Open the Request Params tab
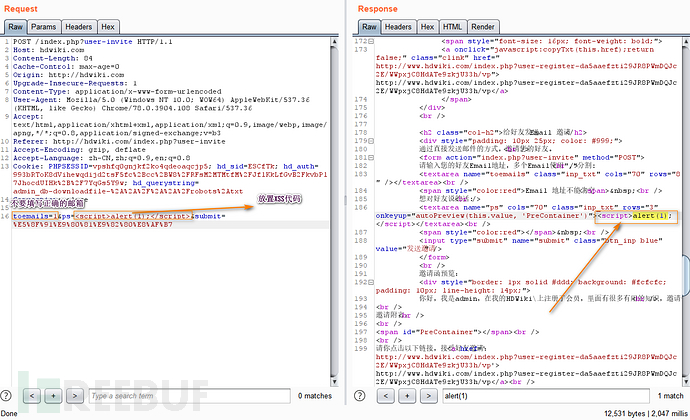 pos(44,27)
